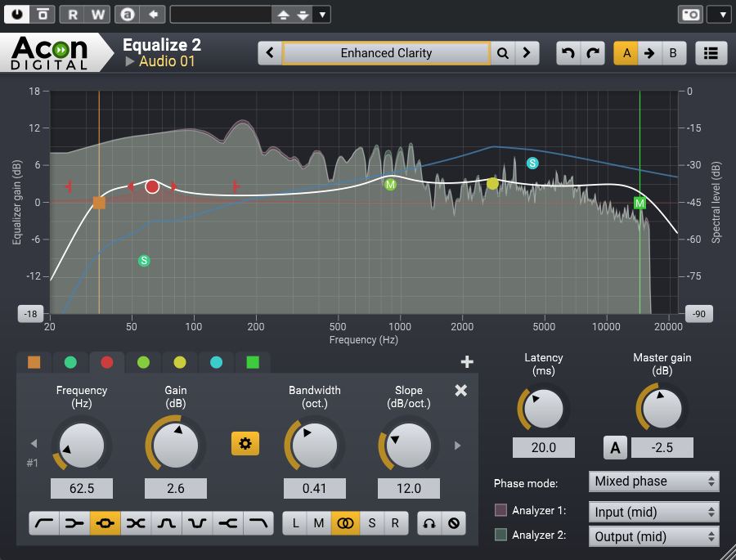Select the low cut filter type icon
736x560 pixels.
pos(44,523)
